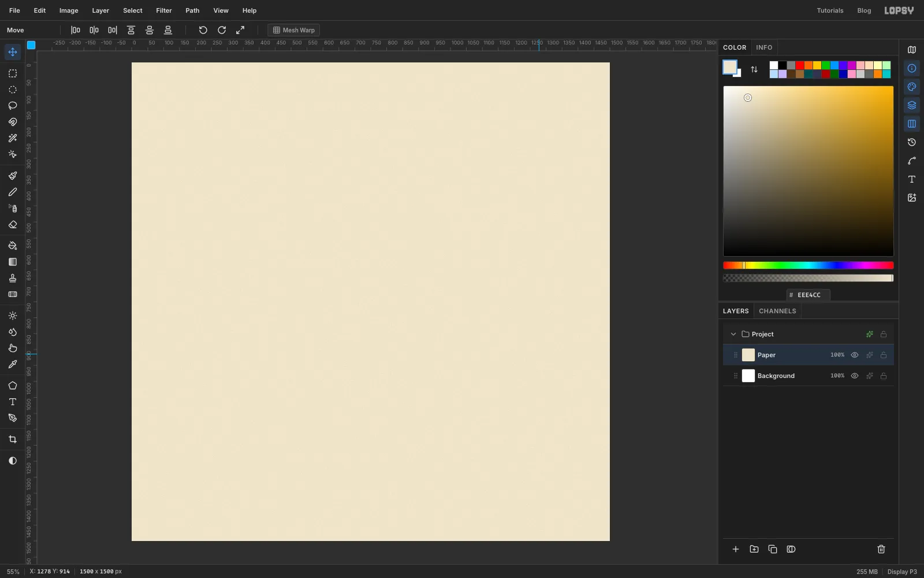The width and height of the screenshot is (924, 578).
Task: Select the Lasso tool
Action: click(x=13, y=106)
